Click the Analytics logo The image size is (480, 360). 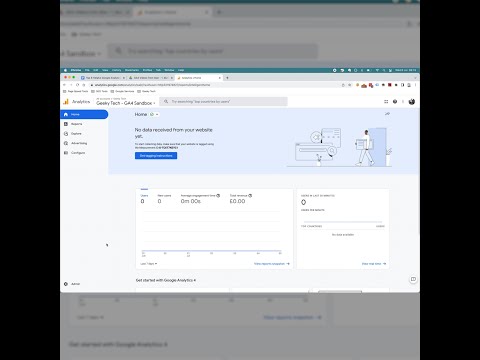(x=77, y=102)
